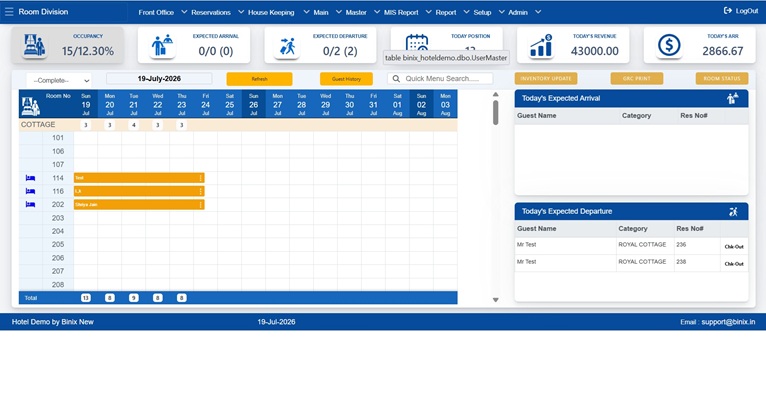Screen dimensions: 766x409
Task: Click the Guest History button
Action: point(346,79)
